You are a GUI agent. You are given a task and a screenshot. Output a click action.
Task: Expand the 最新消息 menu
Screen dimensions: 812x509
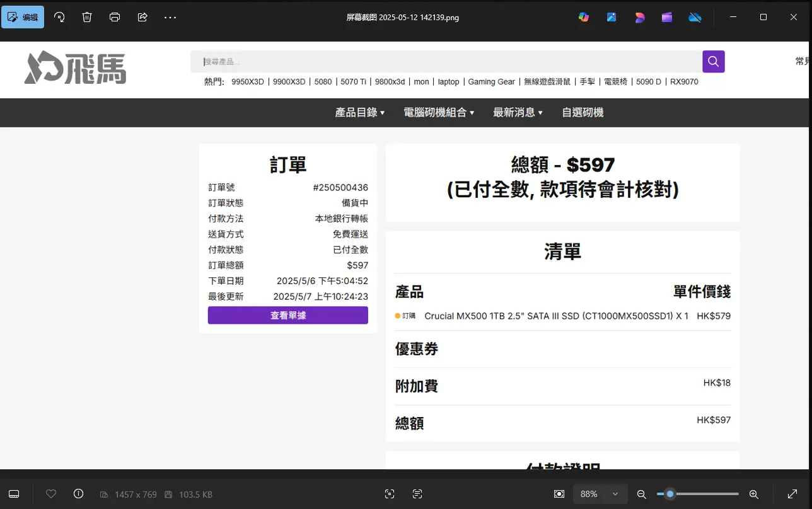[x=518, y=112]
